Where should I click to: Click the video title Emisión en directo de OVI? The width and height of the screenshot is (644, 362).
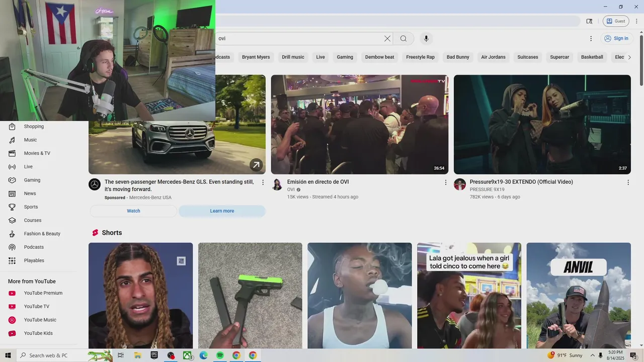pos(318,182)
